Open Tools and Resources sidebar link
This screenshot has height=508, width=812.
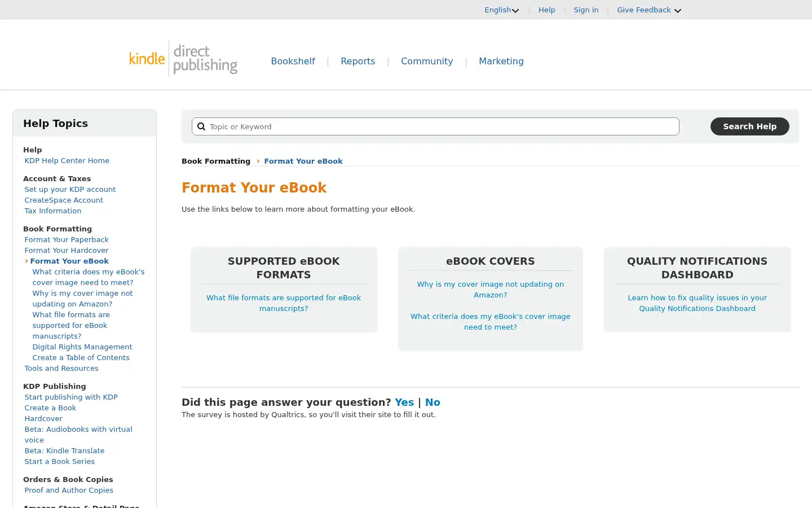coord(61,368)
